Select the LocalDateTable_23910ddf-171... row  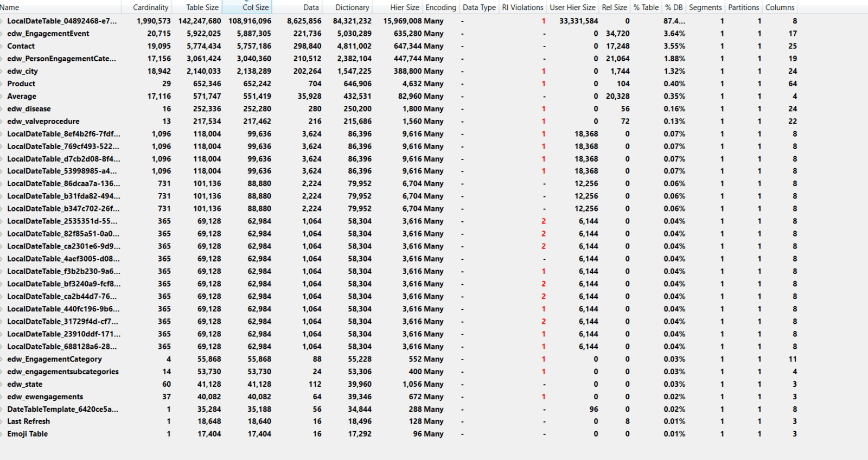click(399, 334)
